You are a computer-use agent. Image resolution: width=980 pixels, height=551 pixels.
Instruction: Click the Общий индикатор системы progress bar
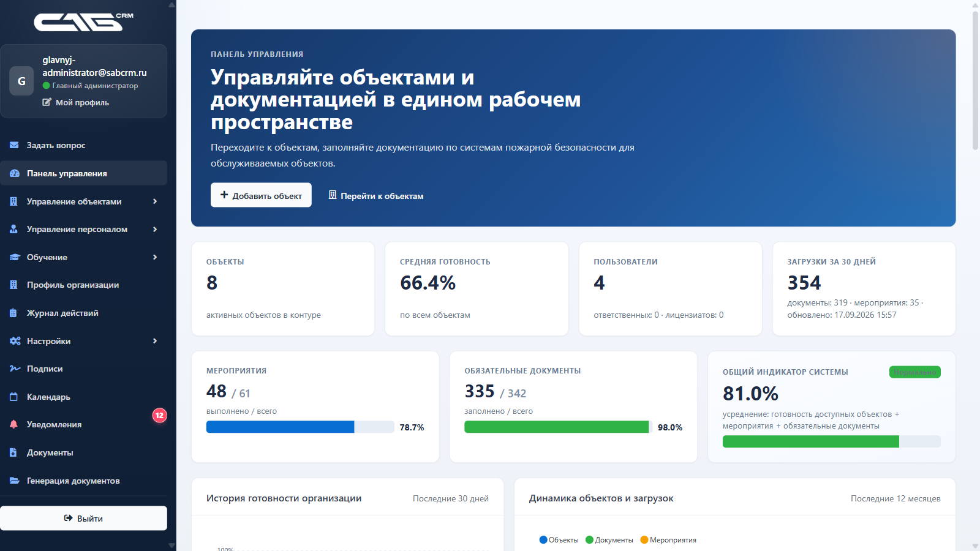pyautogui.click(x=831, y=441)
